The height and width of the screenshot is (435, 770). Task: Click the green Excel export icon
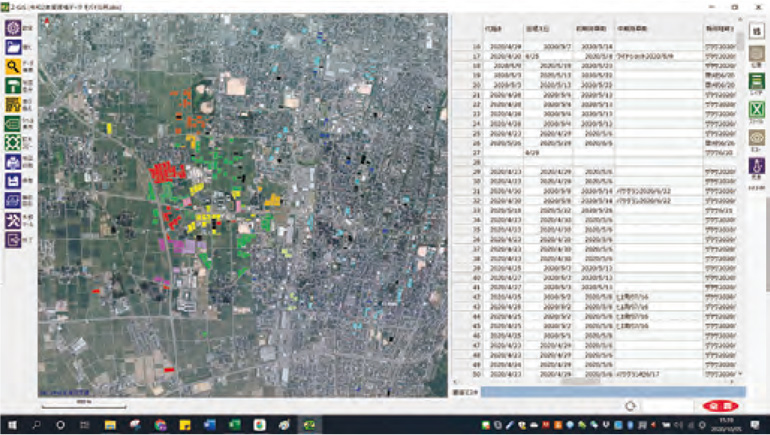[757, 109]
